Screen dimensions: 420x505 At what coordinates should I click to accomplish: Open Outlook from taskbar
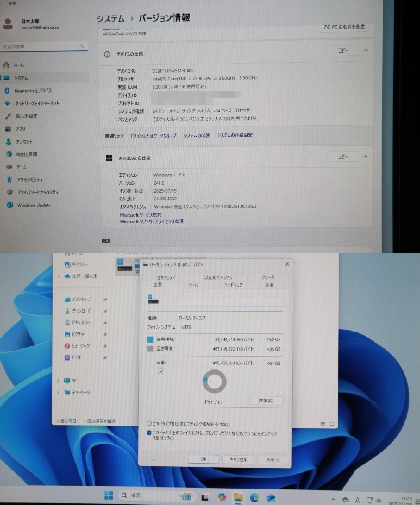(270, 497)
